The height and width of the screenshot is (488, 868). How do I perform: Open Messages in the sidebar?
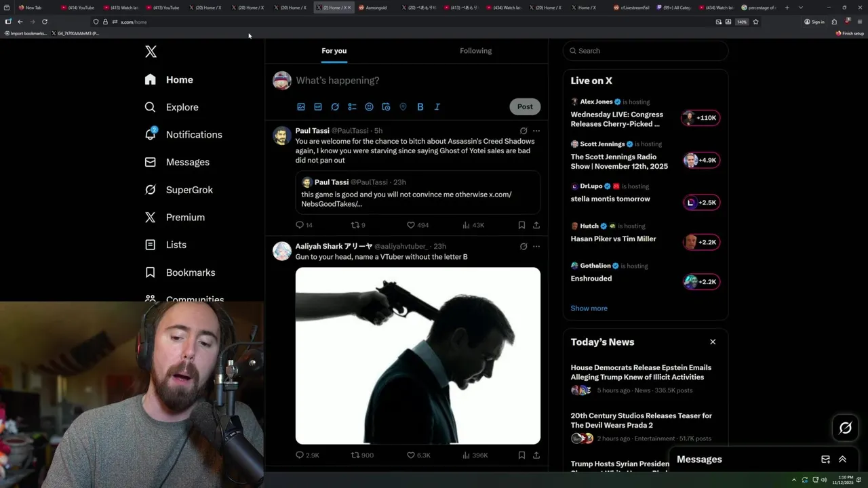point(177,162)
